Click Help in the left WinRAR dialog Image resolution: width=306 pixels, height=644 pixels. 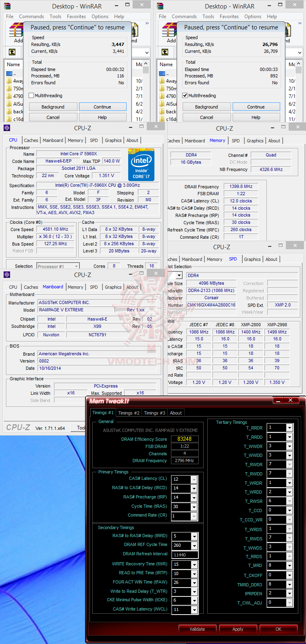coord(102,117)
